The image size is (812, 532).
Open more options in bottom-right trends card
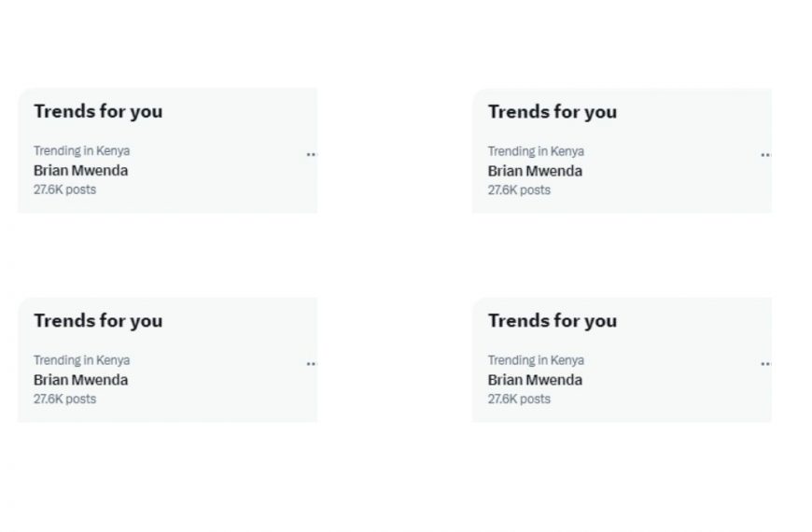tap(765, 364)
